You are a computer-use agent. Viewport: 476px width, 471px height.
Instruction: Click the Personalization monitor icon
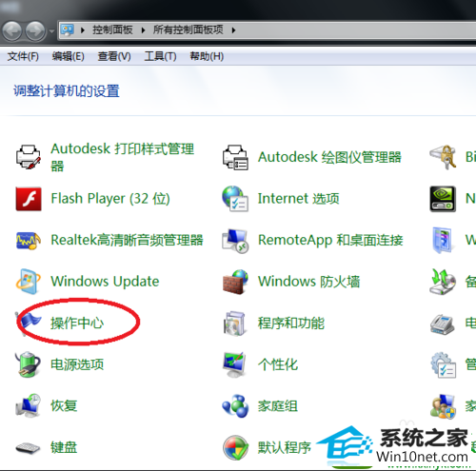click(234, 364)
